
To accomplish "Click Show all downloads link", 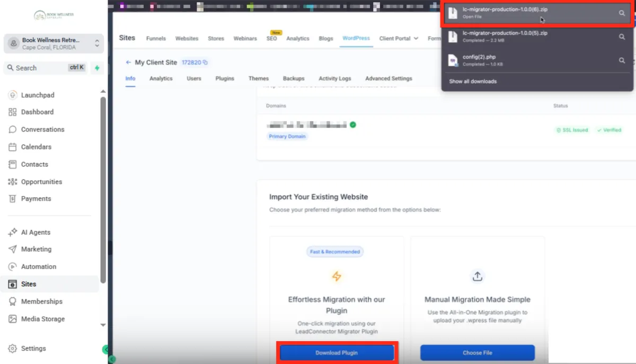I will tap(473, 82).
